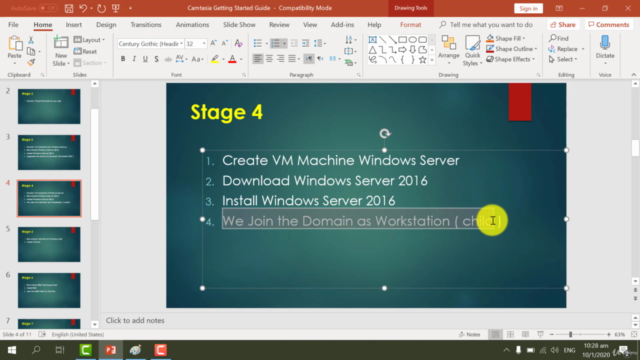Apply text shadow with the S icon
Viewport: 640px width, 360px height.
pyautogui.click(x=156, y=59)
